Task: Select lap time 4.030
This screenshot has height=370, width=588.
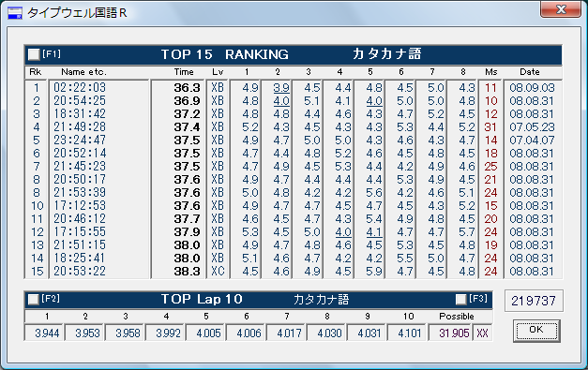Action: (x=329, y=333)
